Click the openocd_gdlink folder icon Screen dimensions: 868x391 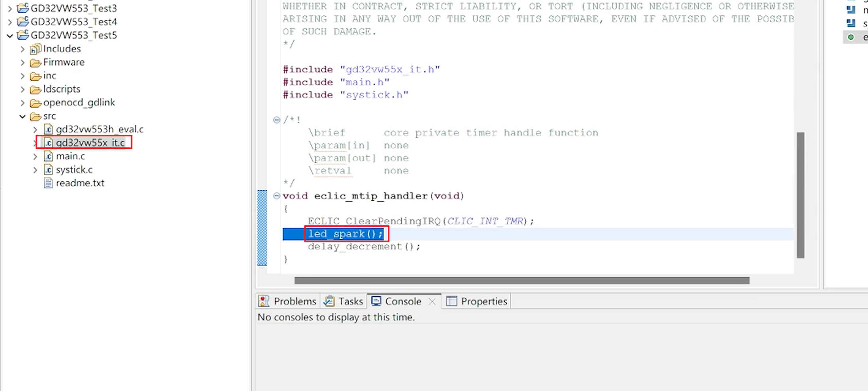(x=36, y=103)
